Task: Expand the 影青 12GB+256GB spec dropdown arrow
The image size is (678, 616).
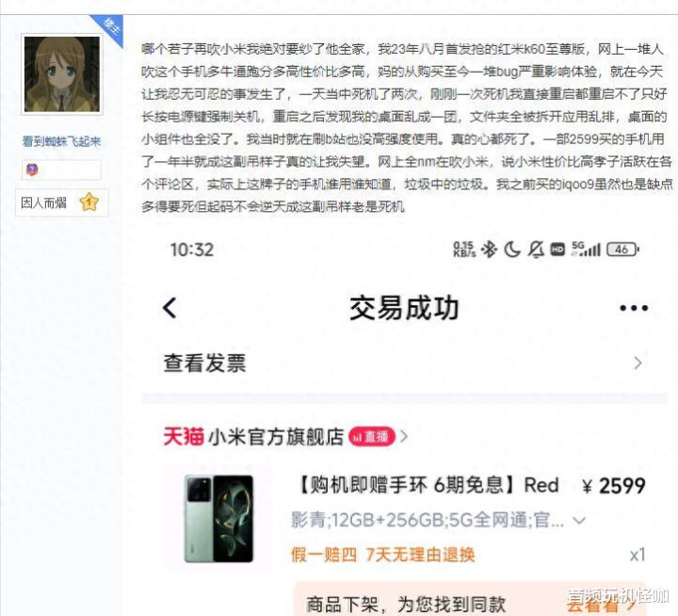Action: coord(579,521)
